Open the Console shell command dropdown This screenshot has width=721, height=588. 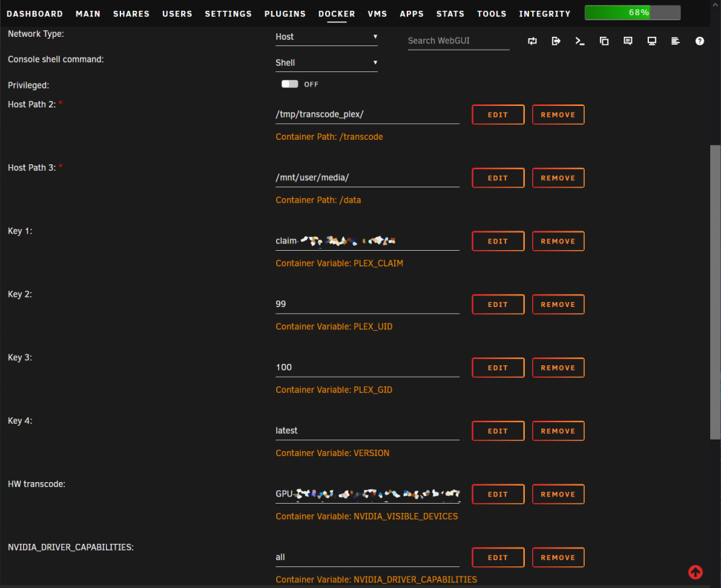coord(327,63)
